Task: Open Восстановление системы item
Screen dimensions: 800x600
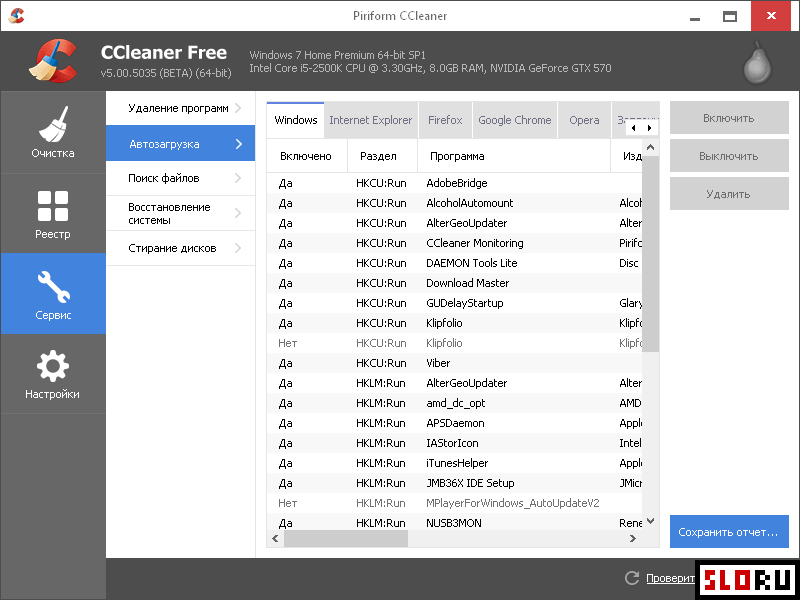Action: pos(180,213)
